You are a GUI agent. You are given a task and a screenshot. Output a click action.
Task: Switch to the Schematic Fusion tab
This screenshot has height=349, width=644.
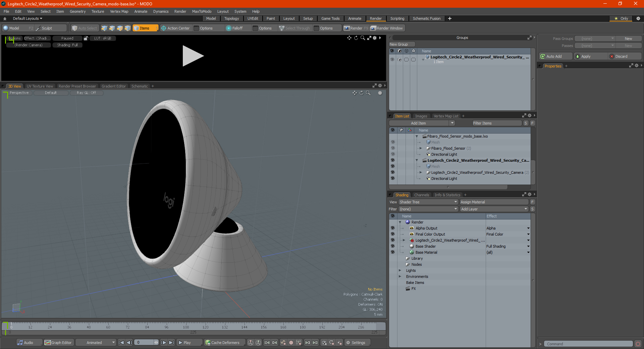point(427,18)
